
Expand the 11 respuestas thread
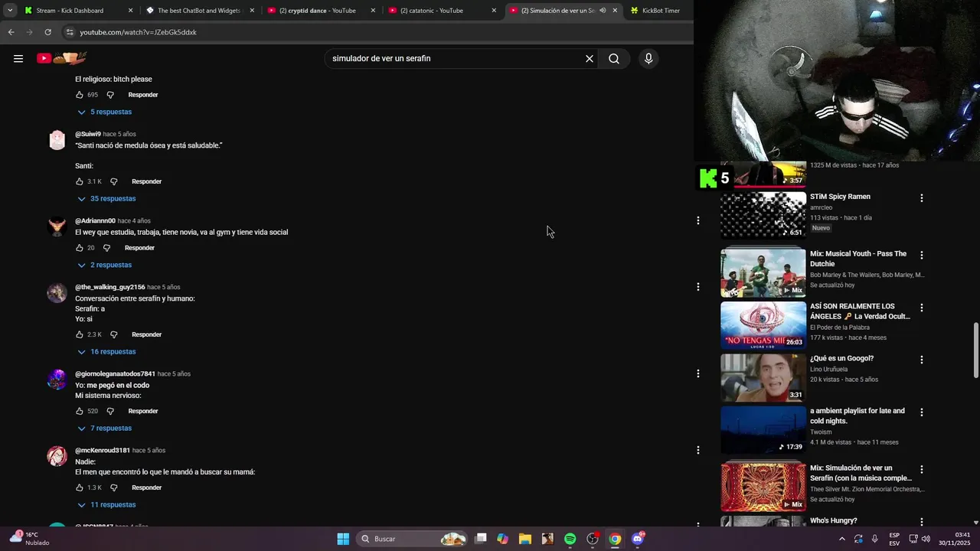106,504
